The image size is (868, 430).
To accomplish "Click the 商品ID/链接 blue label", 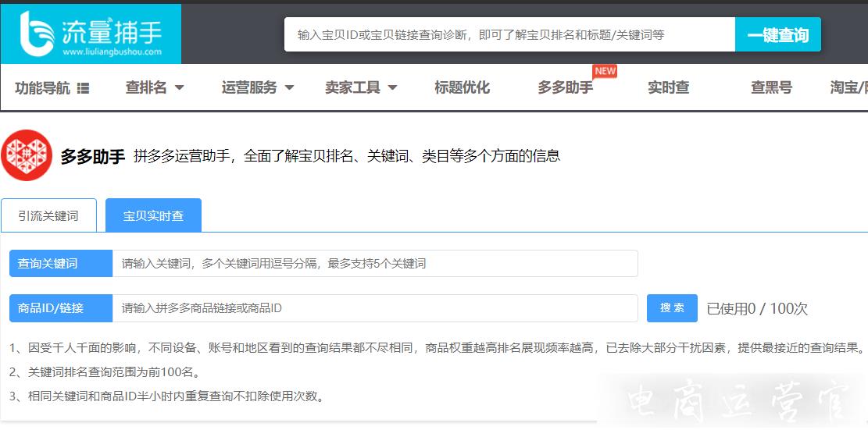I will [x=61, y=307].
